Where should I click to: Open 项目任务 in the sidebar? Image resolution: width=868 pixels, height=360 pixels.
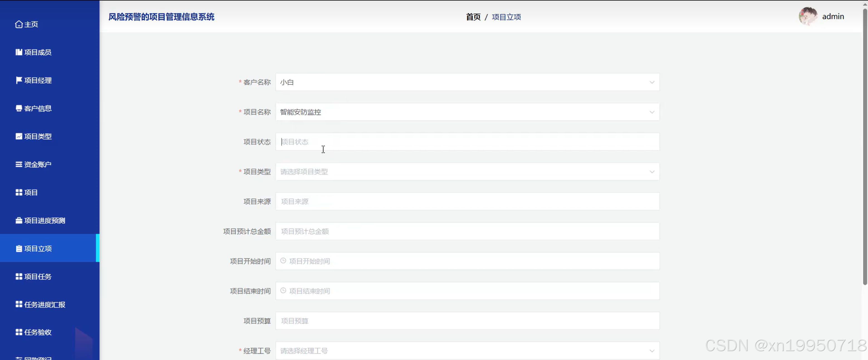pos(50,277)
